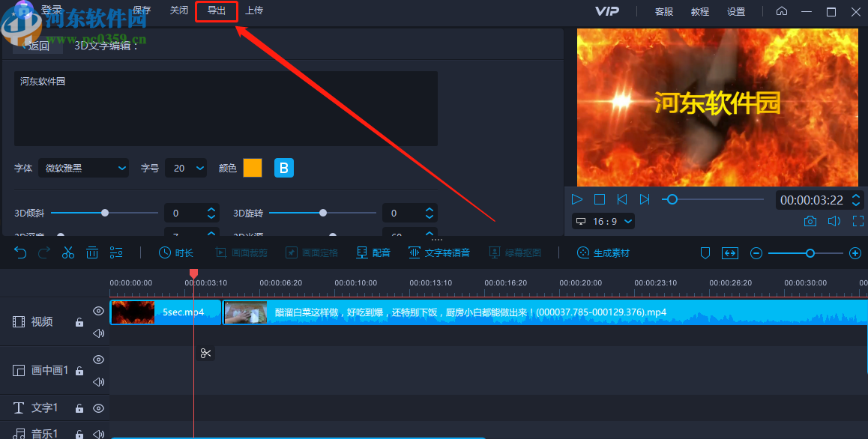Click 画面定格 freeze frame tool

[312, 253]
